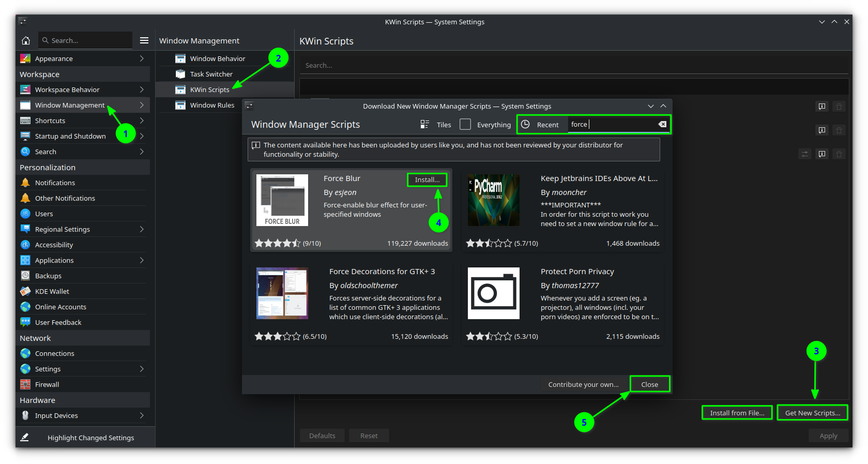Viewport: 868px width, 464px height.
Task: Toggle Highlight Changed Settings
Action: tap(85, 438)
